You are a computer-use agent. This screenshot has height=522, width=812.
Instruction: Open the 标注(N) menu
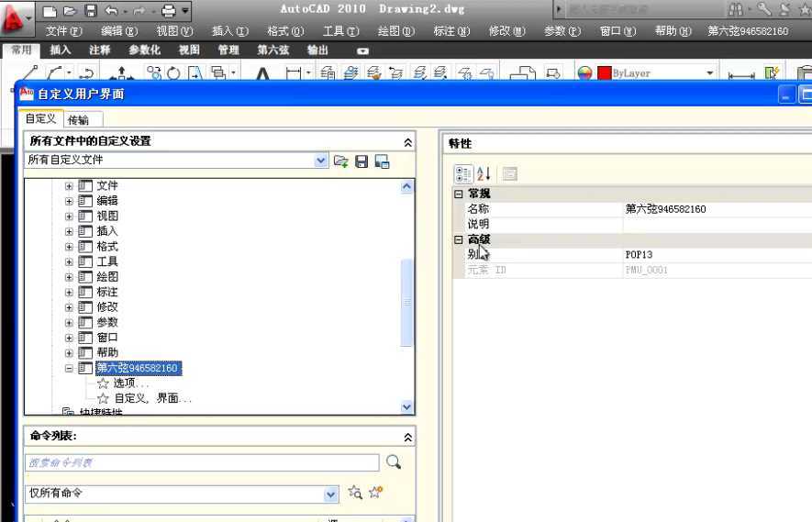[x=451, y=31]
